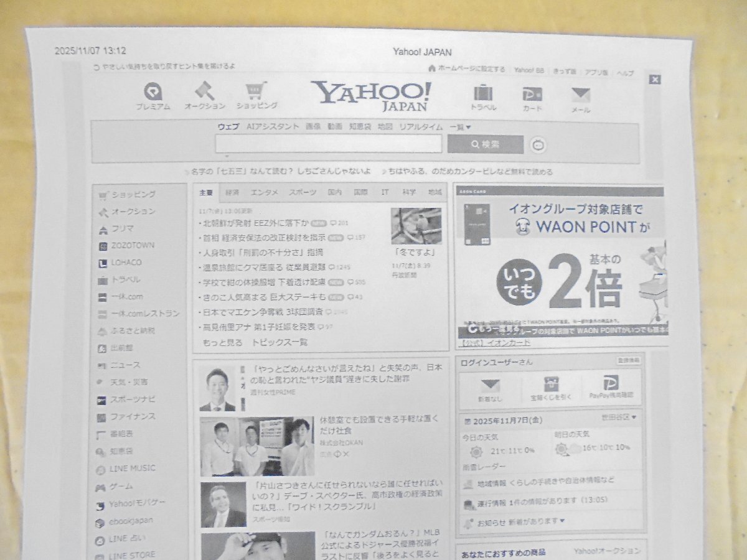This screenshot has height=560, width=747.
Task: Click the Yahoo! JAPAN logo
Action: (372, 95)
